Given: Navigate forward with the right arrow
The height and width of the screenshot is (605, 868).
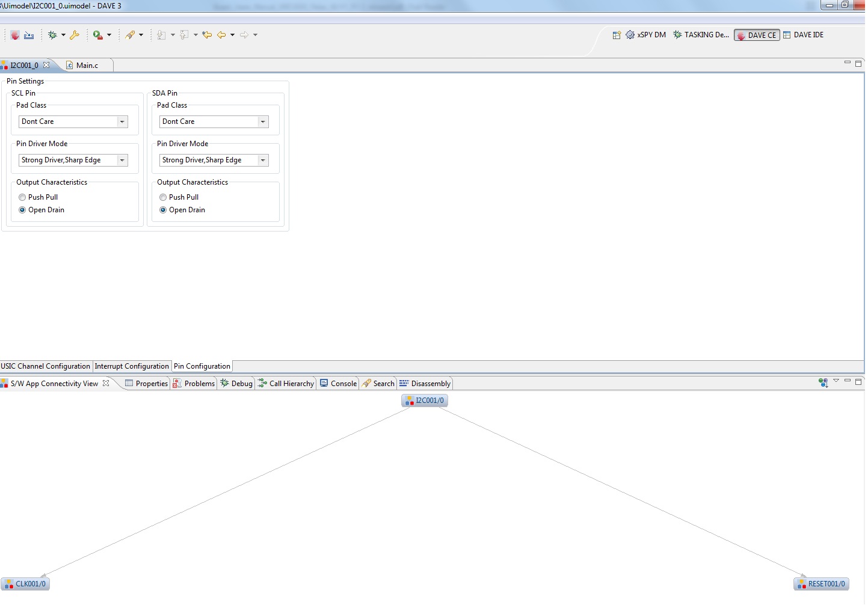Looking at the screenshot, I should [244, 35].
